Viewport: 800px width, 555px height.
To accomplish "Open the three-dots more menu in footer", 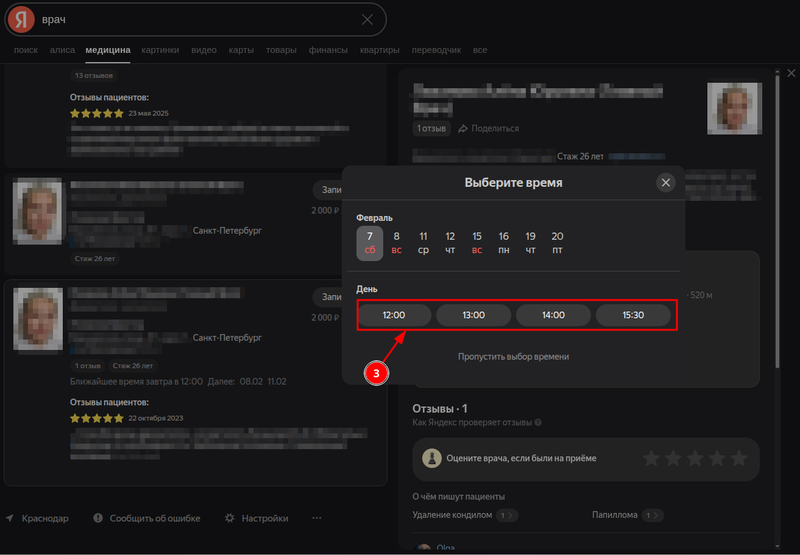I will tap(317, 518).
